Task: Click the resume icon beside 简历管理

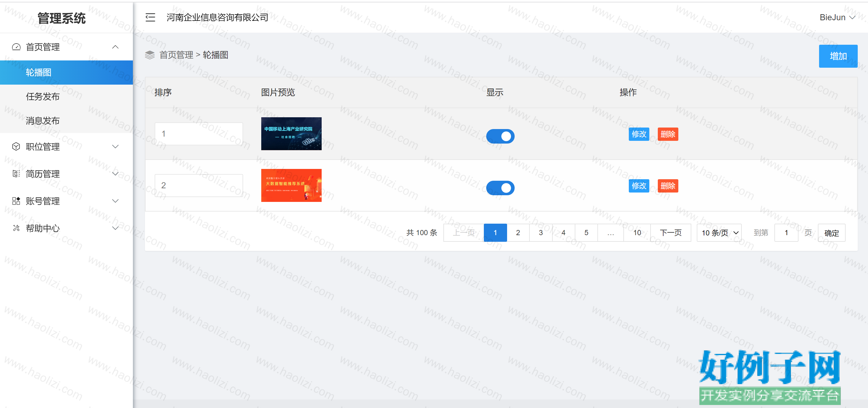Action: 16,174
